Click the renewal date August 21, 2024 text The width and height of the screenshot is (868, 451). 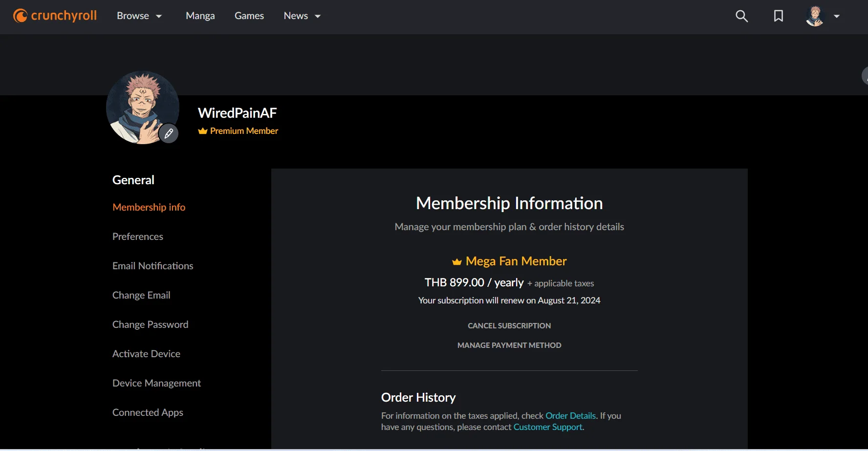click(569, 301)
